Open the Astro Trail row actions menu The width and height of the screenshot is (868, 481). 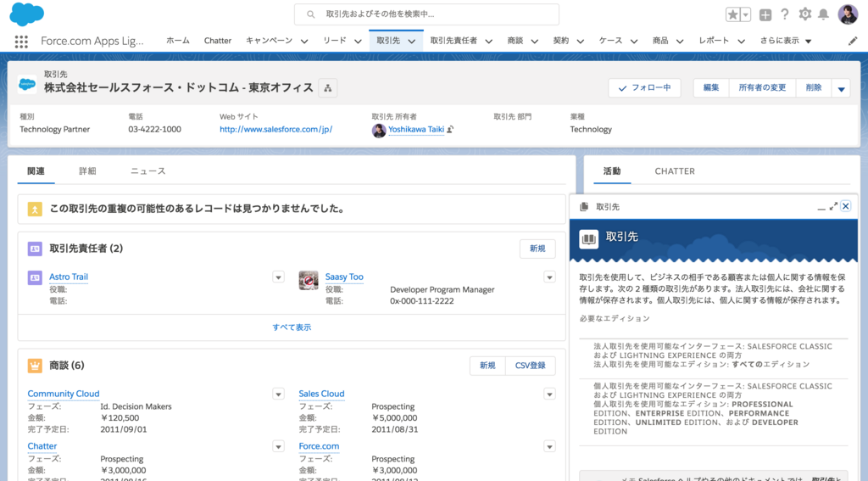pos(278,277)
